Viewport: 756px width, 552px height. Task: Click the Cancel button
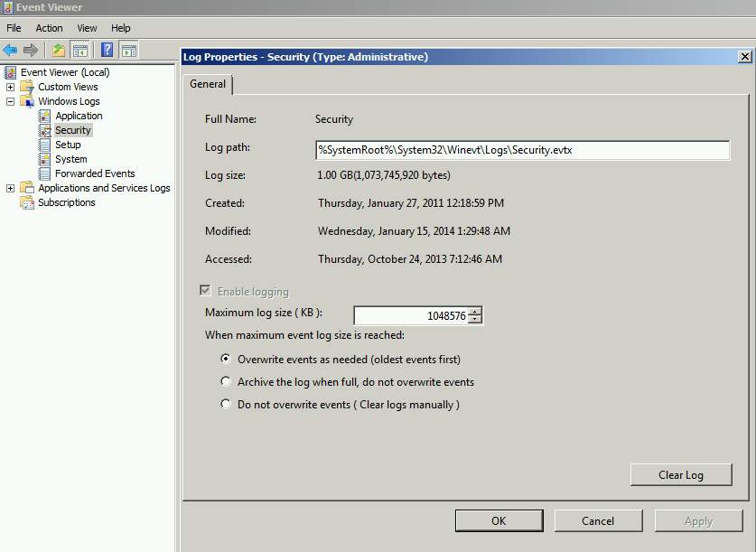pos(598,521)
